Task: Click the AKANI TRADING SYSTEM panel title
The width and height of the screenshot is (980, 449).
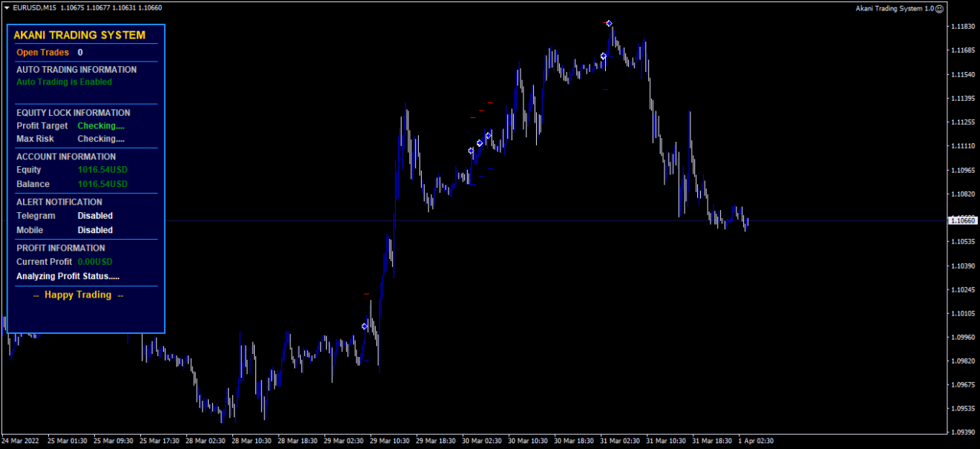Action: tap(79, 35)
